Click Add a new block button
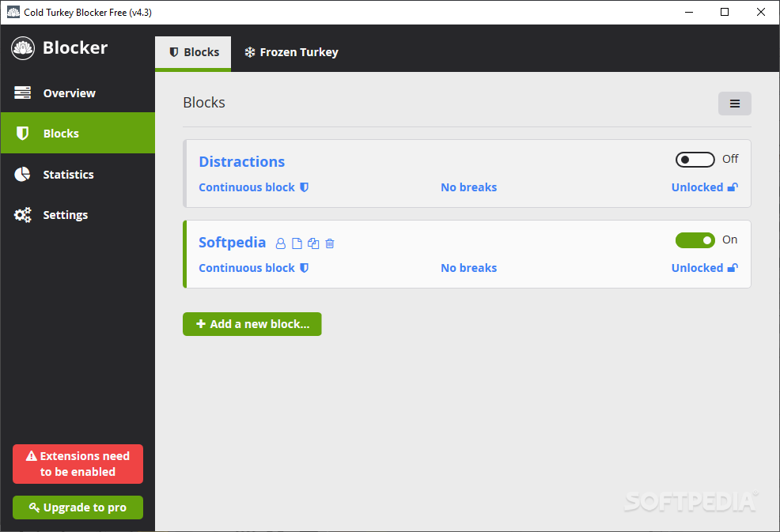Screen dimensions: 780x532 (252, 324)
